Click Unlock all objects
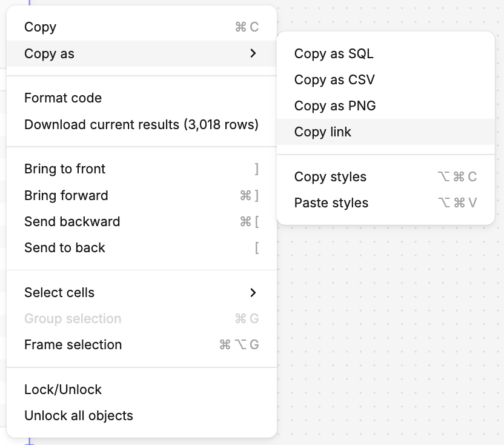The image size is (504, 445). (x=79, y=416)
